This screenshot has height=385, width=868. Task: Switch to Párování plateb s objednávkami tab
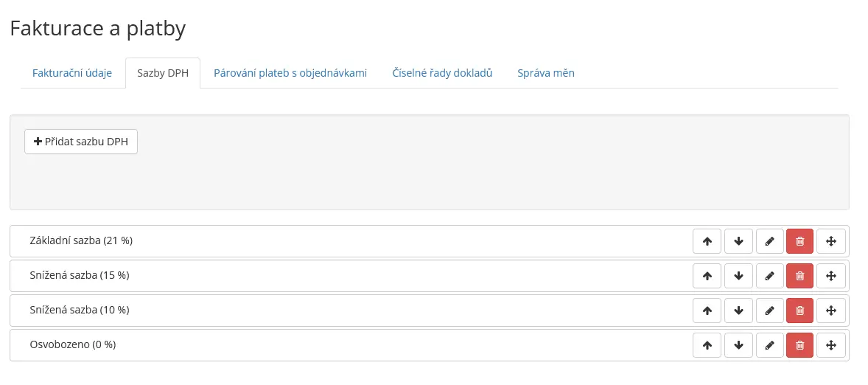tap(290, 73)
